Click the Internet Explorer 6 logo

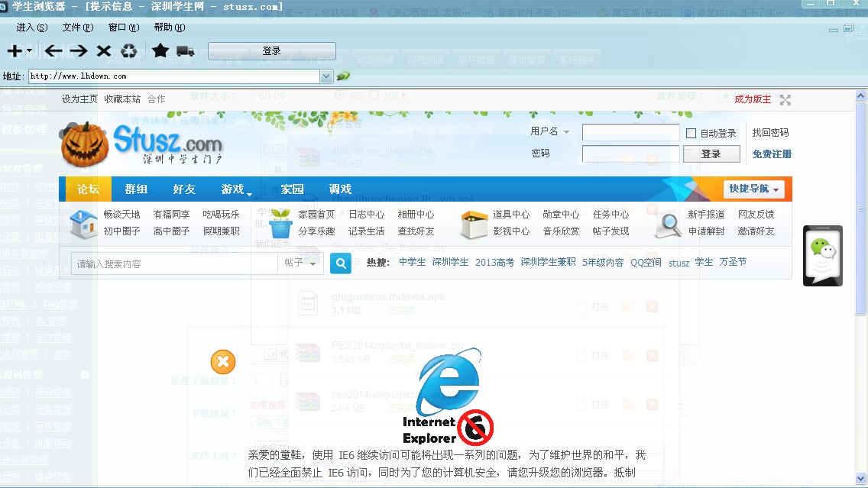(449, 396)
